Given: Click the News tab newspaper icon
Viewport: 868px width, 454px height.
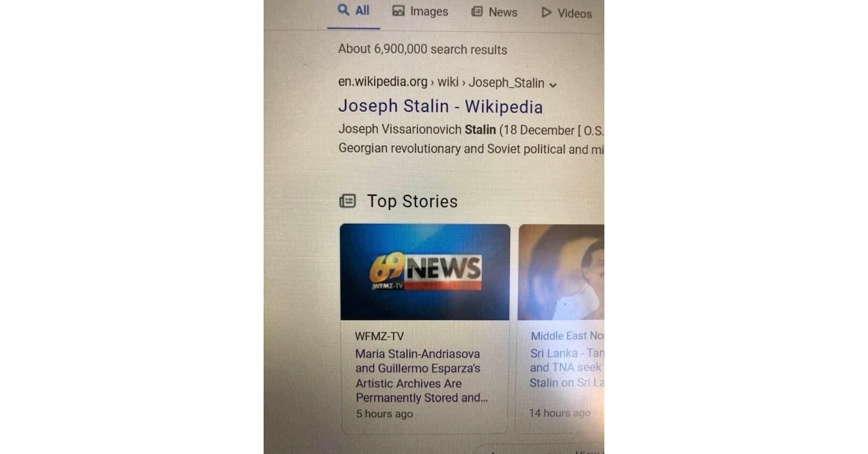Looking at the screenshot, I should pyautogui.click(x=477, y=11).
